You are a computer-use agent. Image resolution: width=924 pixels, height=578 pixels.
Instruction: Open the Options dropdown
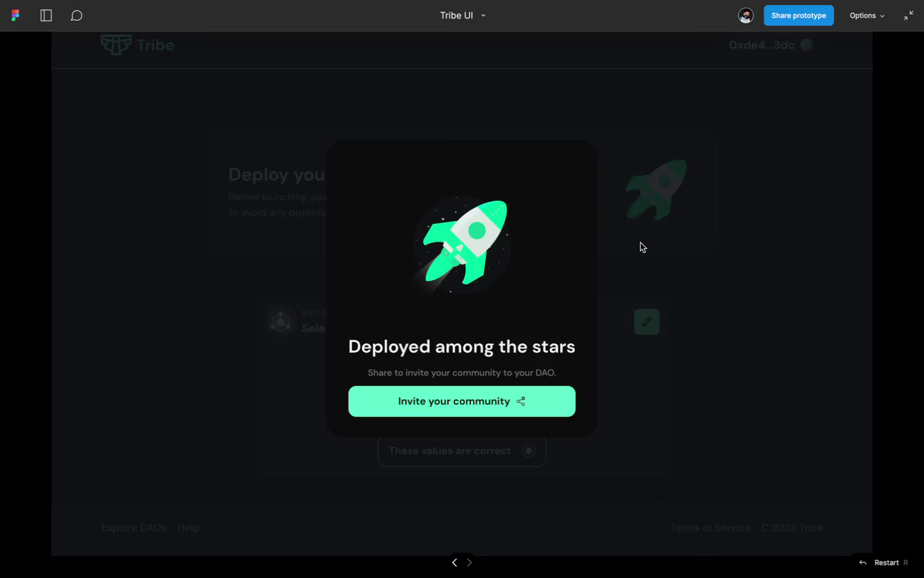866,15
